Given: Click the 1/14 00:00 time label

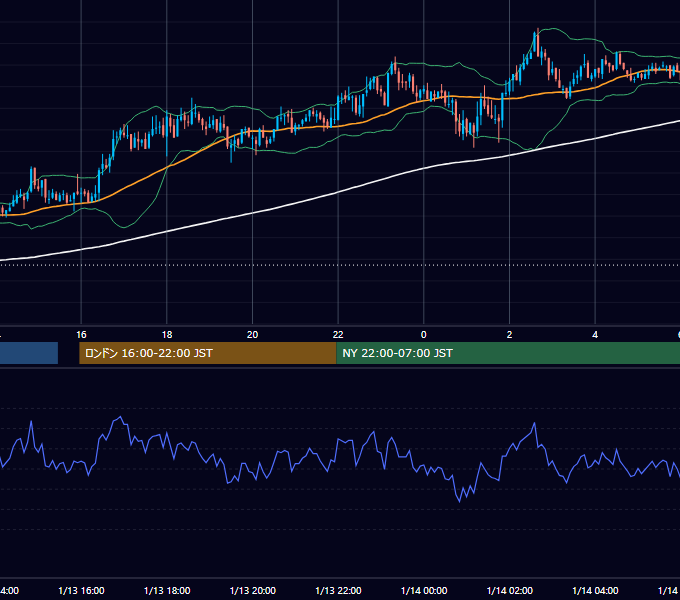Looking at the screenshot, I should (x=424, y=590).
